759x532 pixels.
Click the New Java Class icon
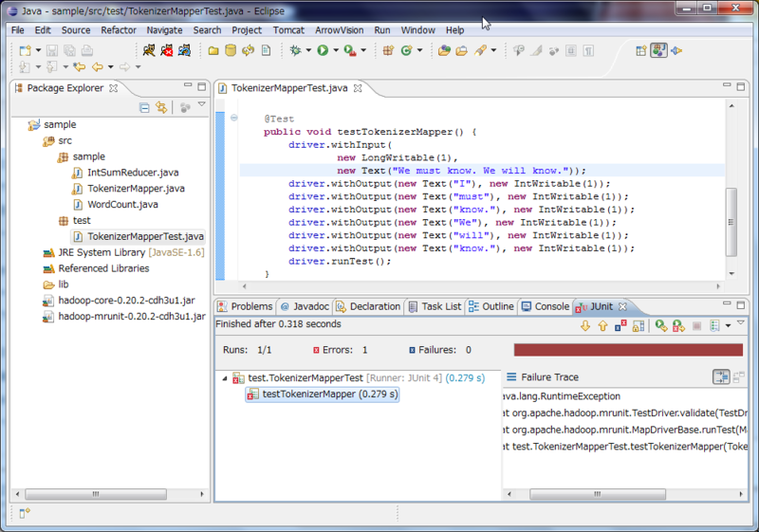coord(407,50)
